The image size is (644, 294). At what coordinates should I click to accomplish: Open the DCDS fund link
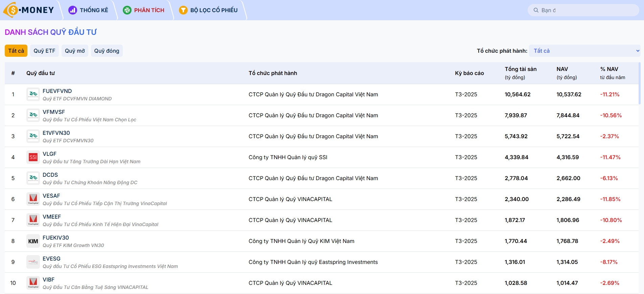pyautogui.click(x=50, y=175)
